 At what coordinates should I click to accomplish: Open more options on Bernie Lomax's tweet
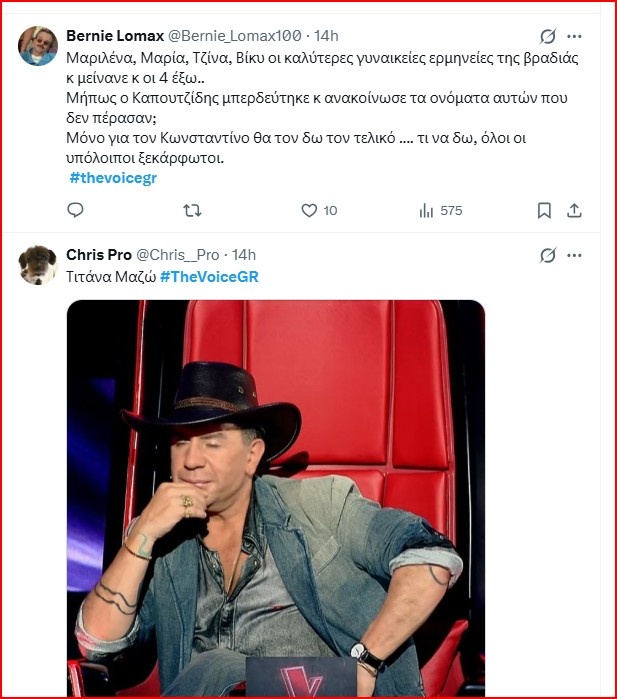[574, 36]
